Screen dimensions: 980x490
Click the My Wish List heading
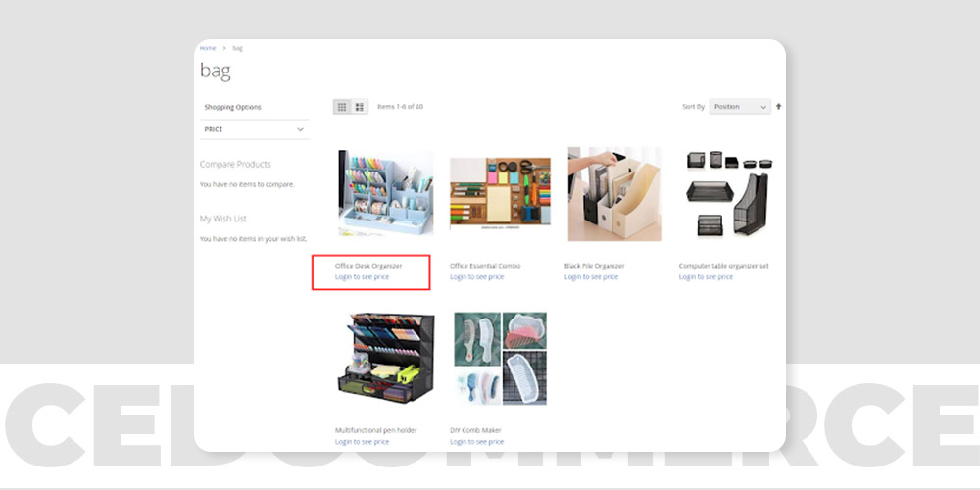tap(223, 219)
